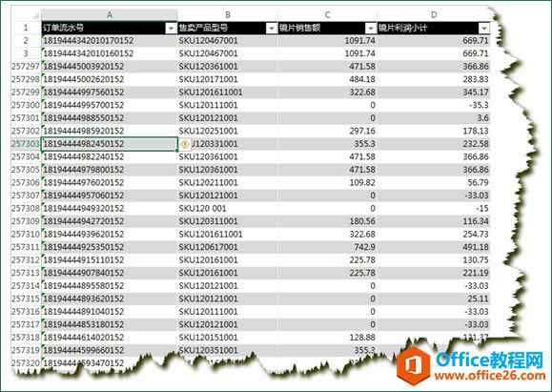Click profit value 178.13
This screenshot has height=392, width=552.
(x=434, y=131)
